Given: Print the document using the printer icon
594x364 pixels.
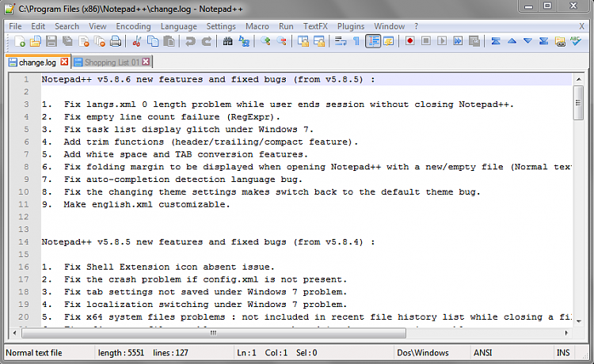Looking at the screenshot, I should [116, 41].
